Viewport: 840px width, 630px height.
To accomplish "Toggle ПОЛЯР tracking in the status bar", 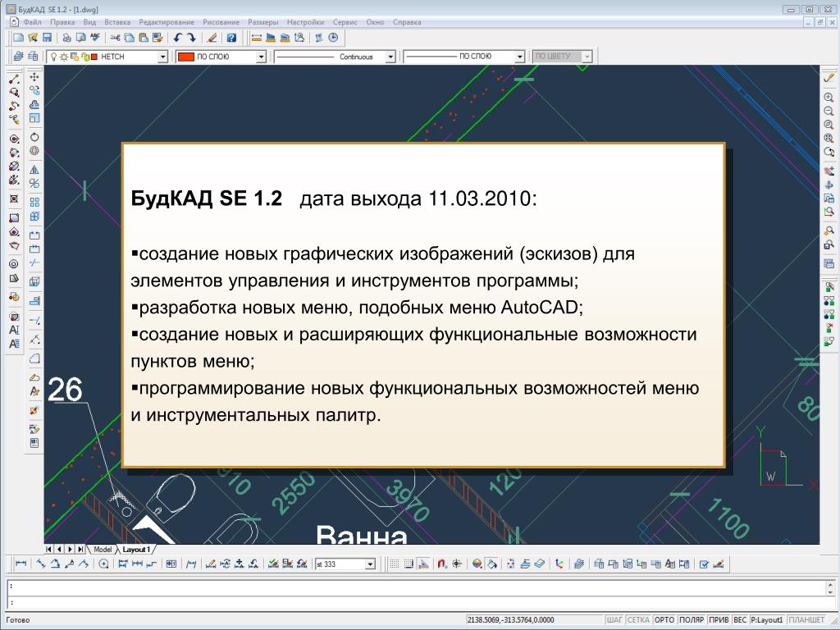I will click(x=692, y=620).
